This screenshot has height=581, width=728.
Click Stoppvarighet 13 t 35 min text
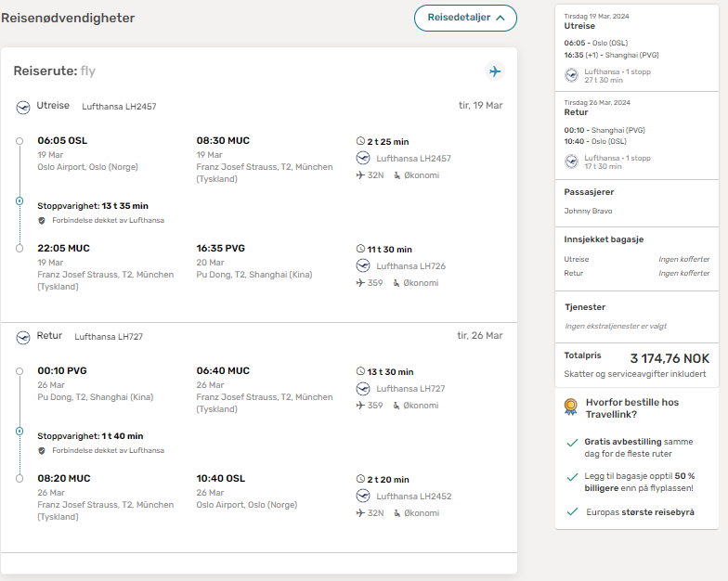coord(93,206)
